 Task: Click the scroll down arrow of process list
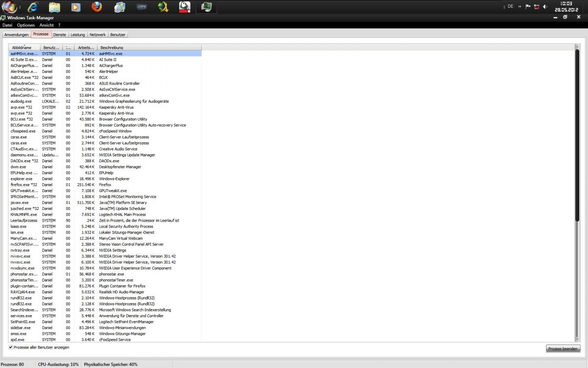point(577,339)
